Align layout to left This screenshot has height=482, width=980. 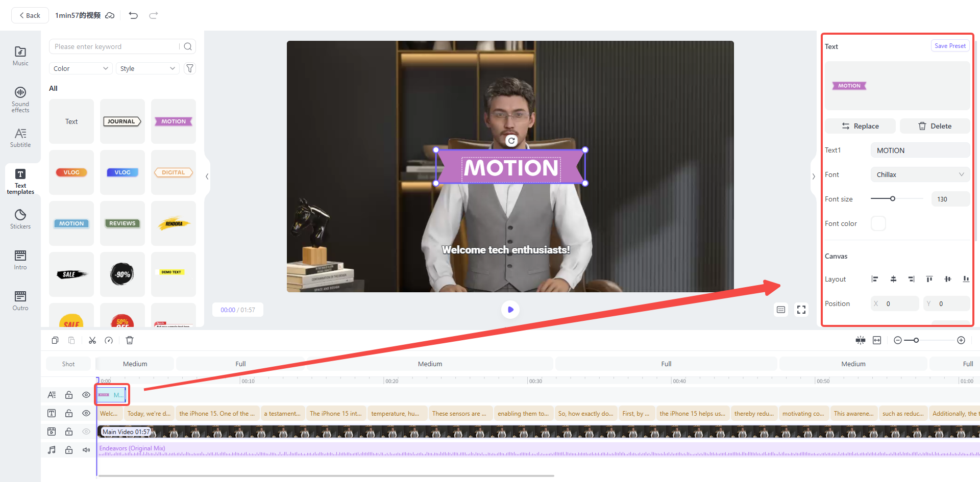click(875, 279)
